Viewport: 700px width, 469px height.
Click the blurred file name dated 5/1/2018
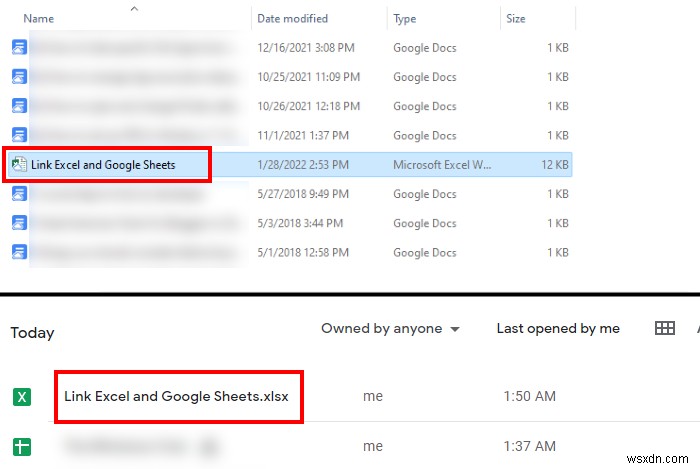(134, 253)
